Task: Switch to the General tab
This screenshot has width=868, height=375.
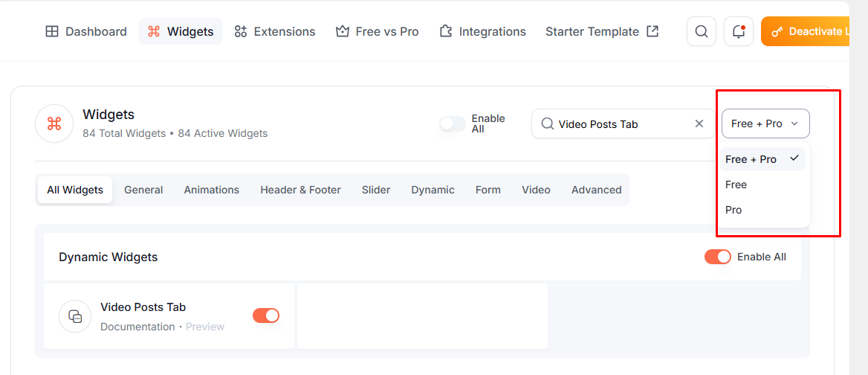Action: 143,190
